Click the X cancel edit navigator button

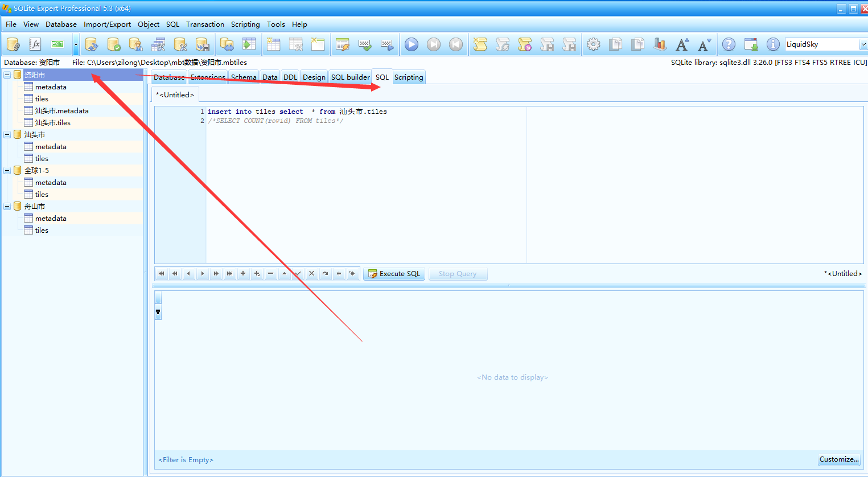(311, 274)
